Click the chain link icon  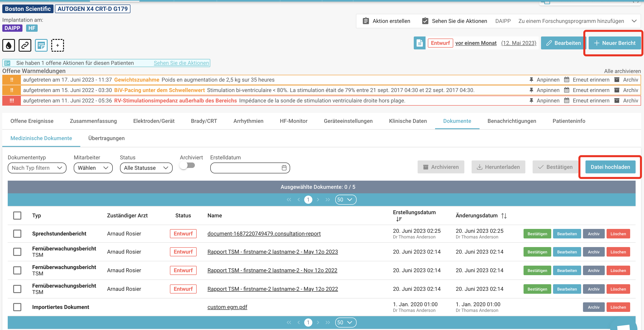[25, 45]
